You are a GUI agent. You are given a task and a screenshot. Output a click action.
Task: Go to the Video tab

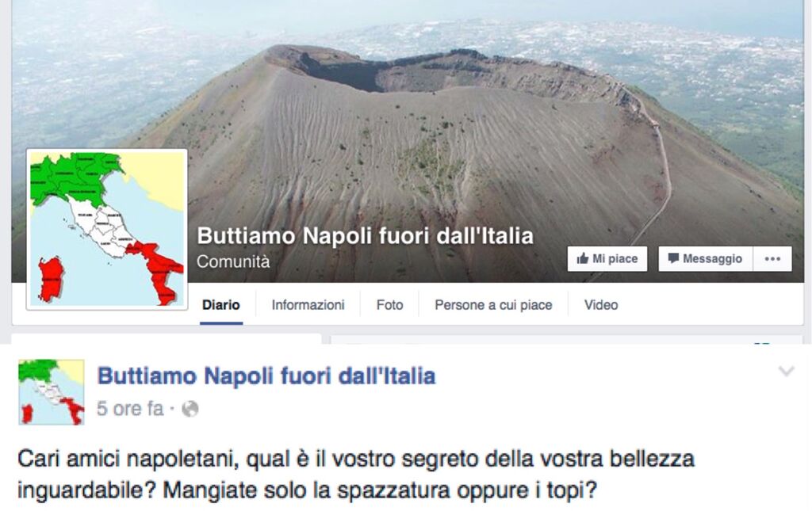[x=601, y=305]
